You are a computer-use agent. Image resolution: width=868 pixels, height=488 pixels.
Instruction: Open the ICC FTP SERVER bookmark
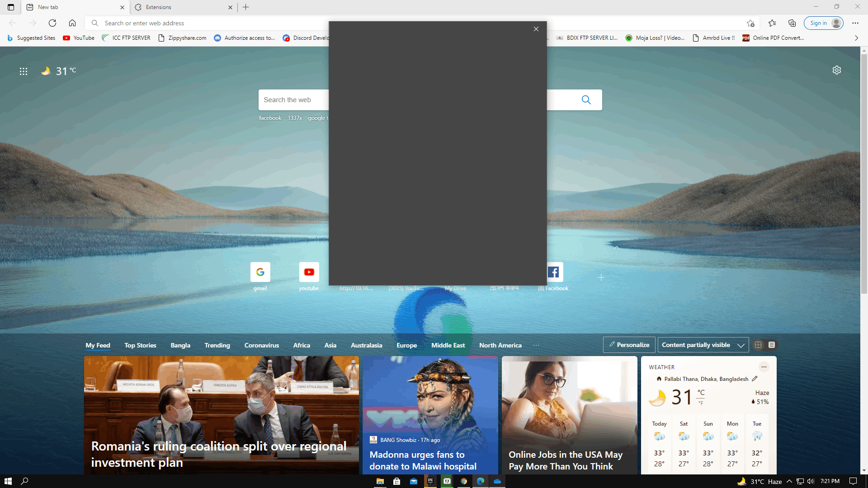point(126,38)
